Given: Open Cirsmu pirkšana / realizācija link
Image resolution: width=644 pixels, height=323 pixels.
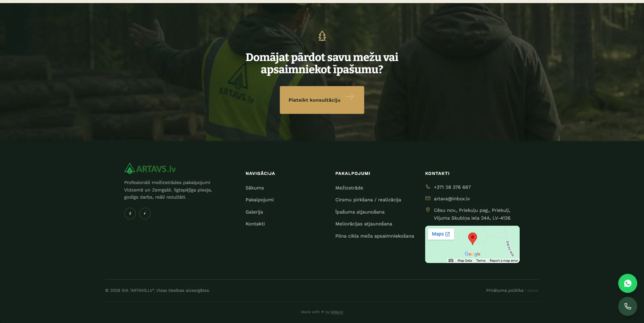Looking at the screenshot, I should click(368, 200).
